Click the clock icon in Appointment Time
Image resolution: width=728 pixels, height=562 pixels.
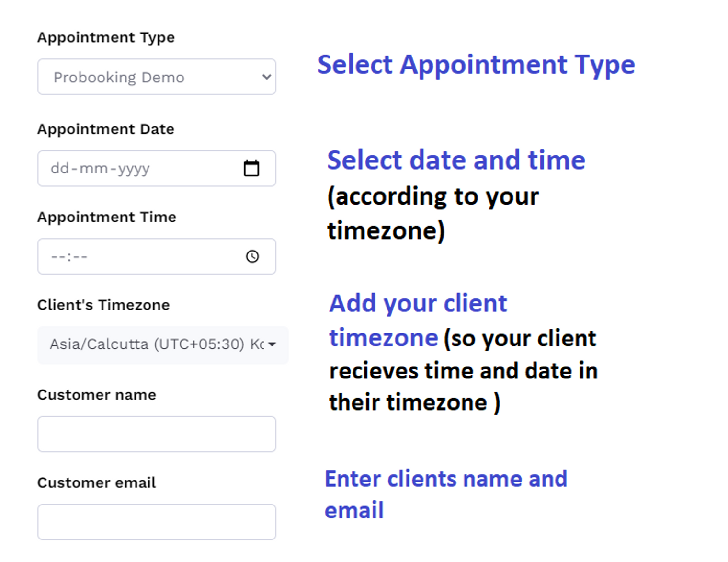point(252,256)
